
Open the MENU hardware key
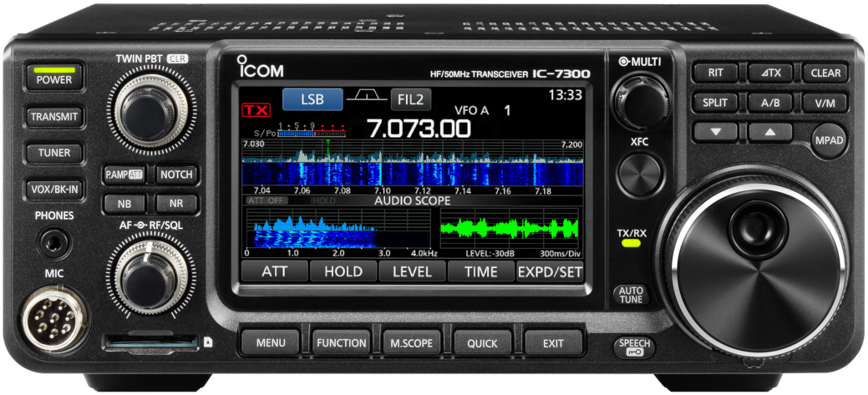tap(270, 343)
